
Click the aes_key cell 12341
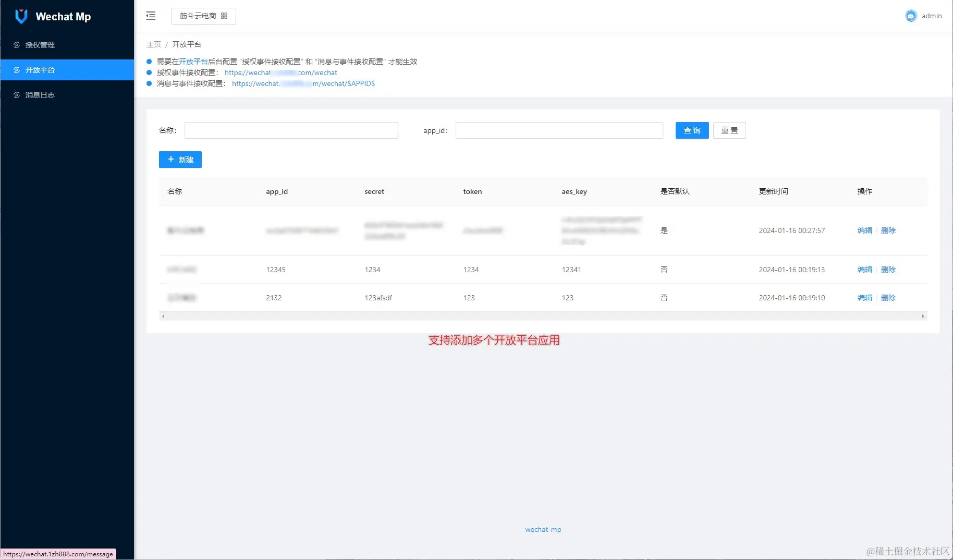pos(571,270)
